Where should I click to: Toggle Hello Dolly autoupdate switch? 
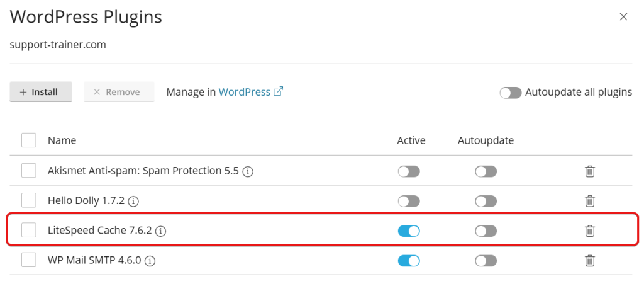click(486, 201)
